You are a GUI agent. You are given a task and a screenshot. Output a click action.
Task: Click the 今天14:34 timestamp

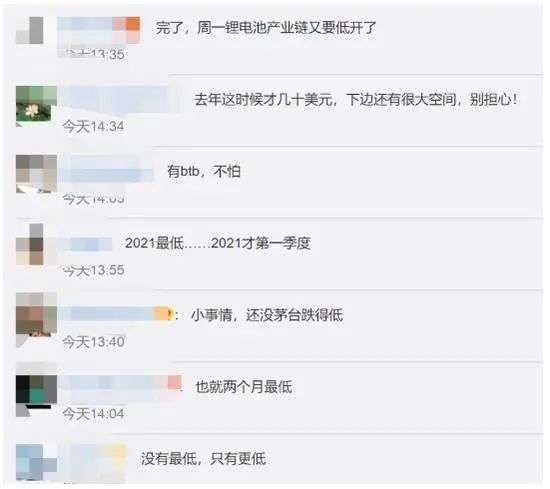pyautogui.click(x=93, y=126)
